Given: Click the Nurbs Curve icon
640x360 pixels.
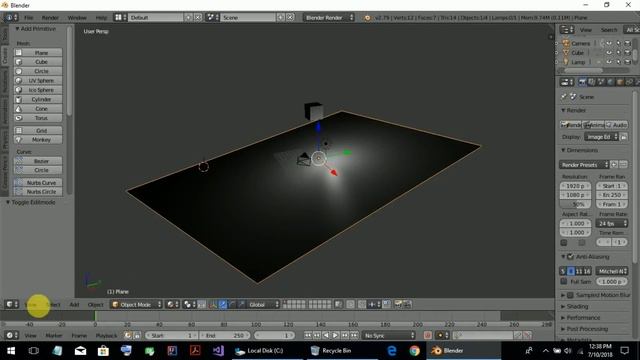Looking at the screenshot, I should [19, 182].
